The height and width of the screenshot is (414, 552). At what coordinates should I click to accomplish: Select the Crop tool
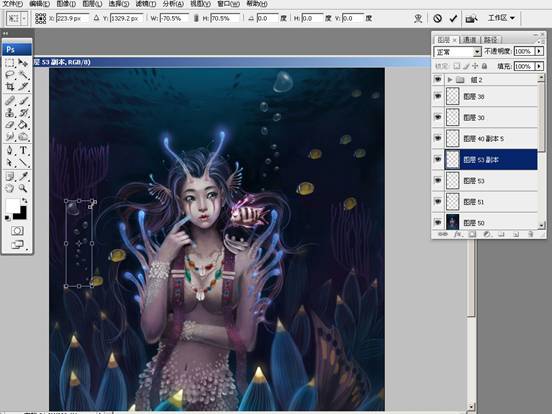coord(10,87)
